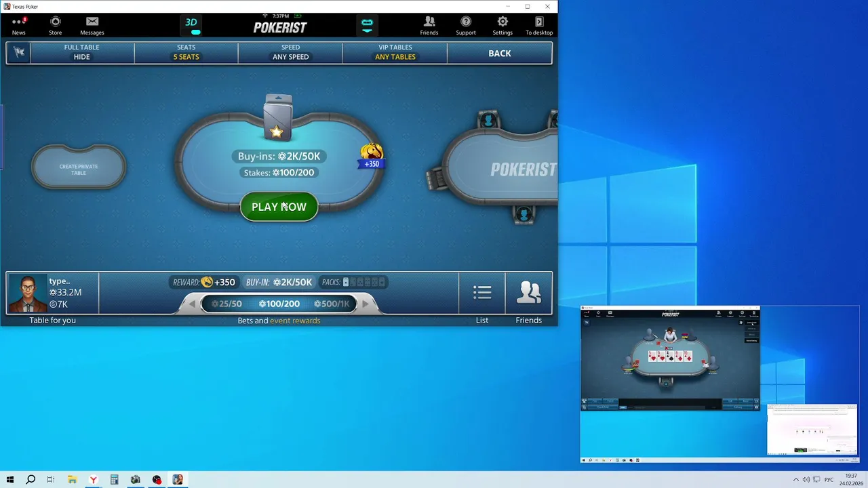This screenshot has height=488, width=868.
Task: Click the PLAY NOW button
Action: (x=279, y=207)
